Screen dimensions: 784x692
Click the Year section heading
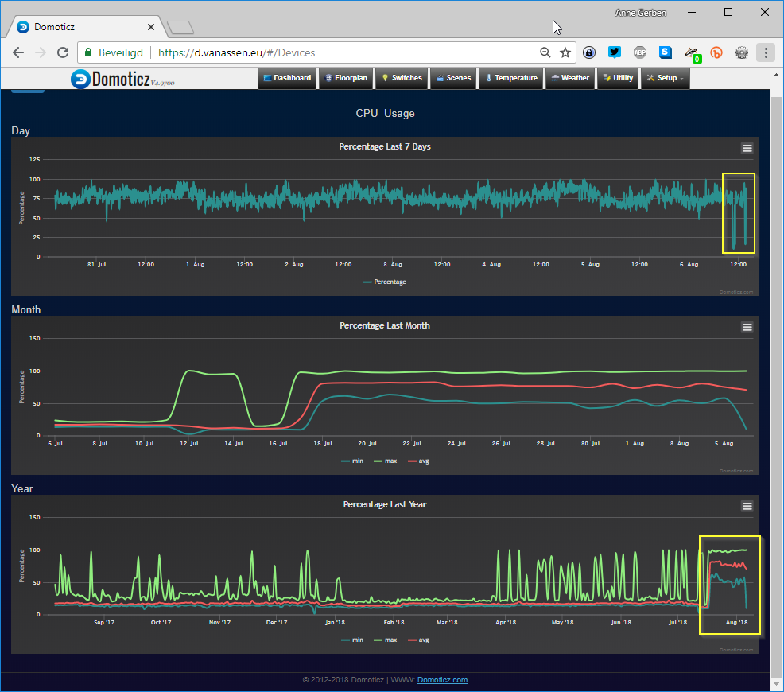coord(22,489)
